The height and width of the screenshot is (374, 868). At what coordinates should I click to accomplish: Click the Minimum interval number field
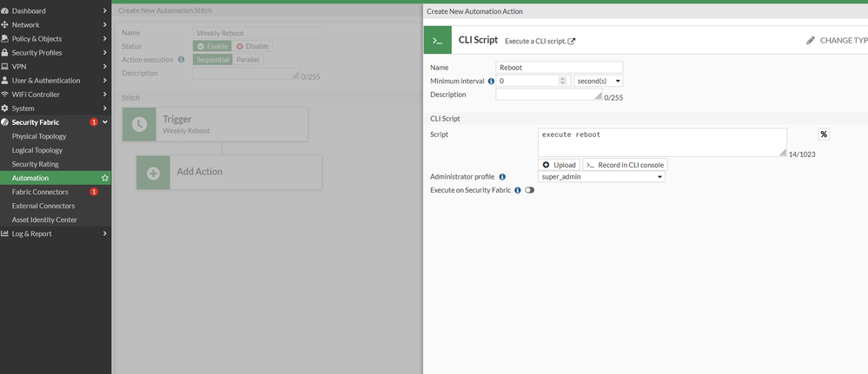coord(533,81)
